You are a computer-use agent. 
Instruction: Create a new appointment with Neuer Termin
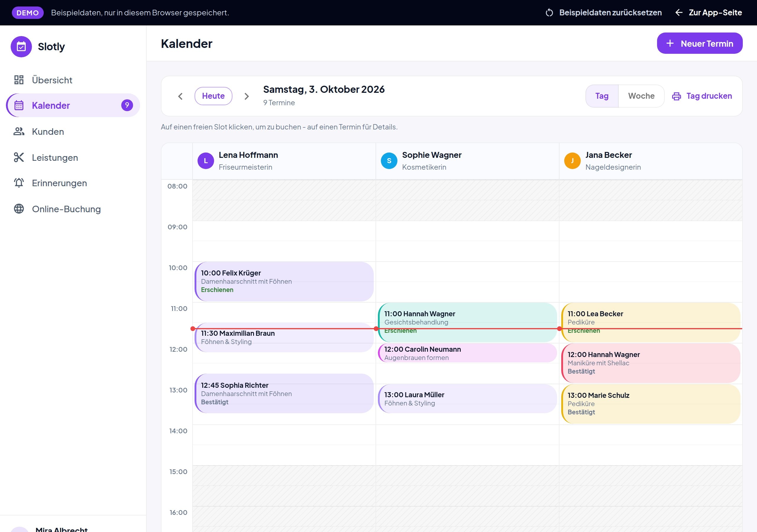coord(700,43)
